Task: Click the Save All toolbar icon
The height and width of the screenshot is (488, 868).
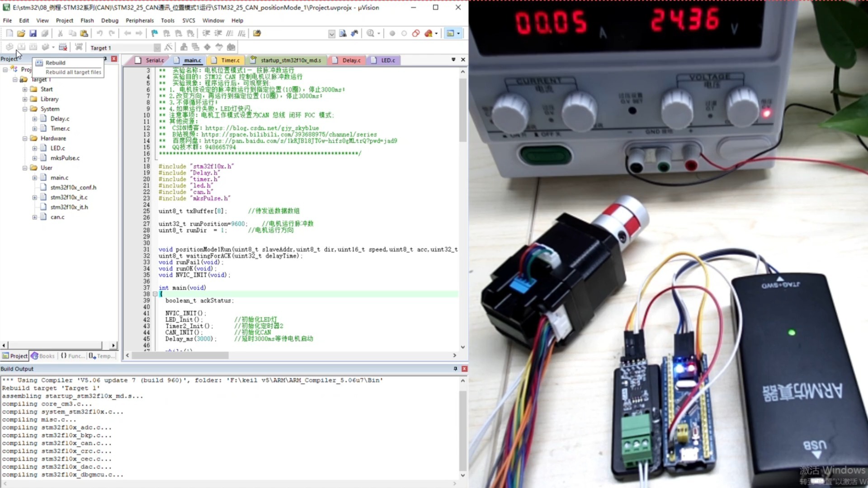Action: [x=44, y=33]
